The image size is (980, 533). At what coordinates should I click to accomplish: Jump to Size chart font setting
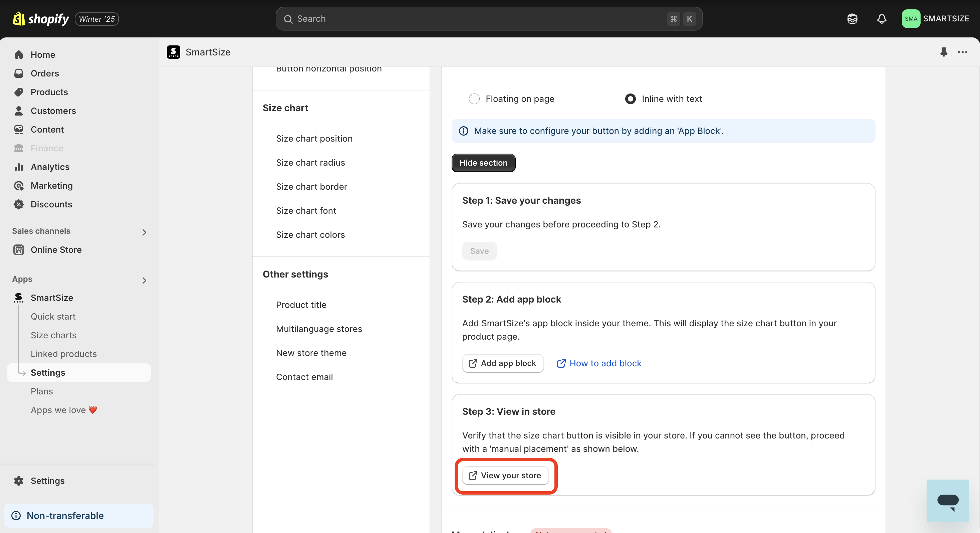pyautogui.click(x=306, y=210)
